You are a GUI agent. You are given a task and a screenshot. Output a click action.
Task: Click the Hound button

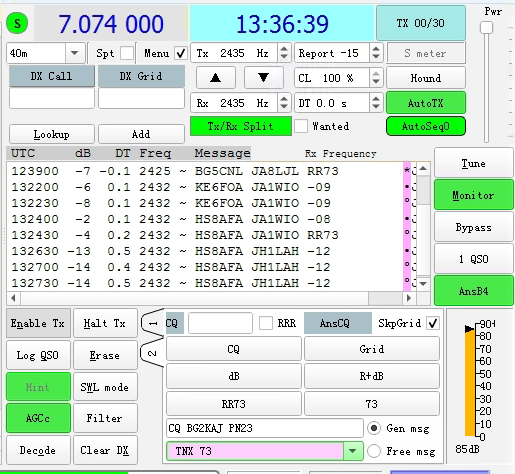426,78
